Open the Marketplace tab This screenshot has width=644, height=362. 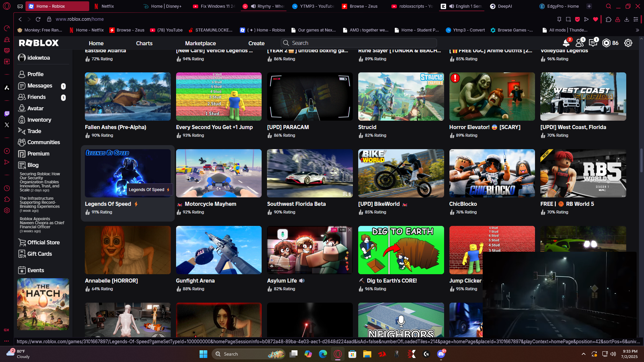pyautogui.click(x=201, y=43)
